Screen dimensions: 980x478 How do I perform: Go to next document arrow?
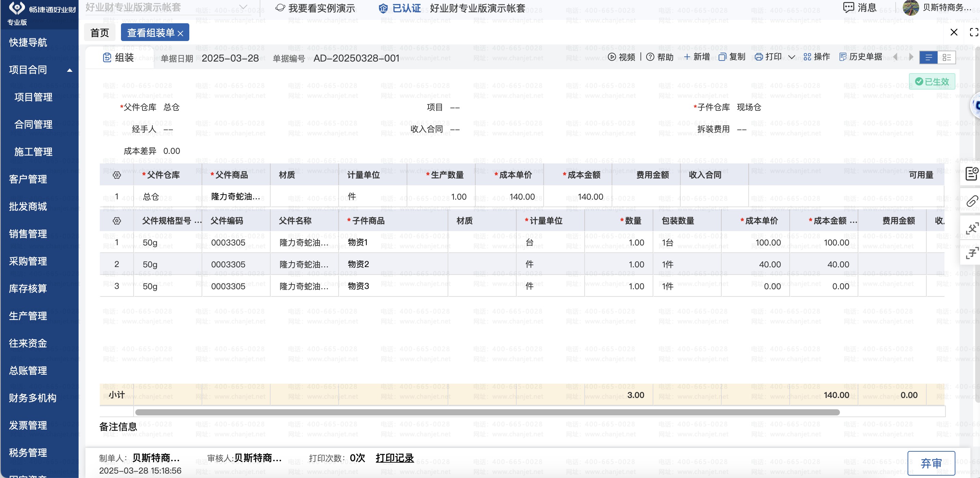911,57
